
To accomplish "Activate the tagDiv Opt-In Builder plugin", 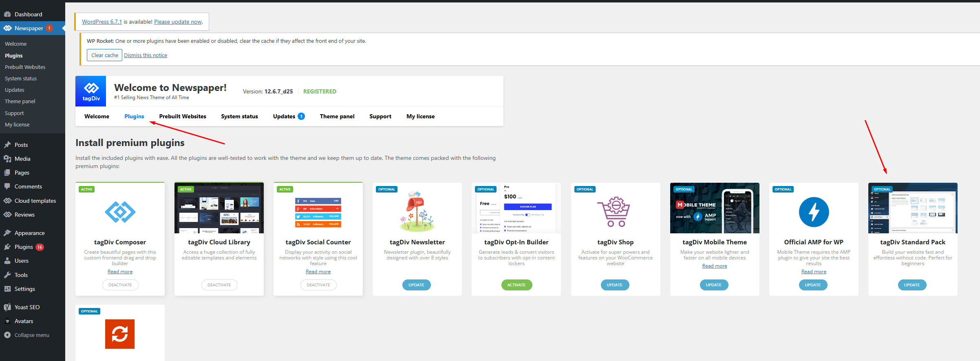I will click(x=516, y=285).
